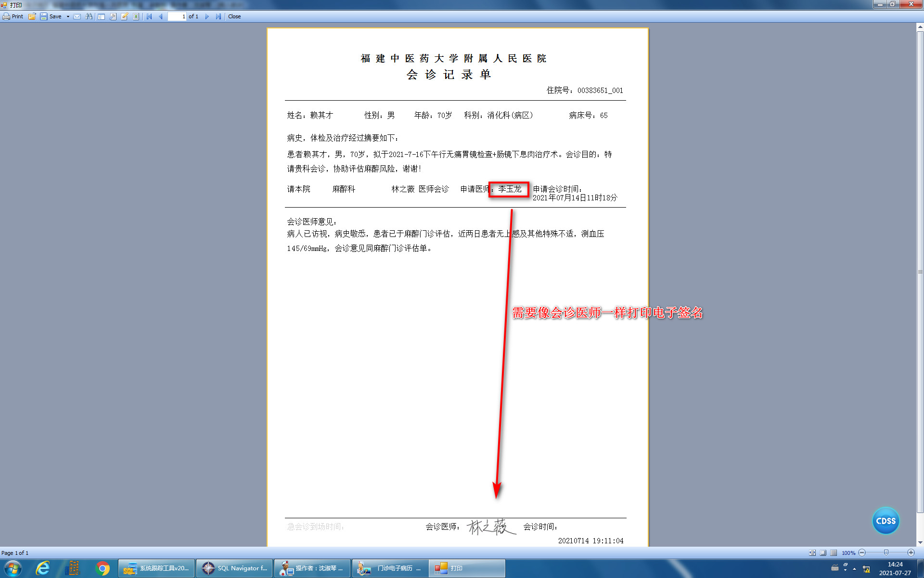The image size is (924, 578).
Task: Click the Print button in toolbar
Action: point(13,16)
